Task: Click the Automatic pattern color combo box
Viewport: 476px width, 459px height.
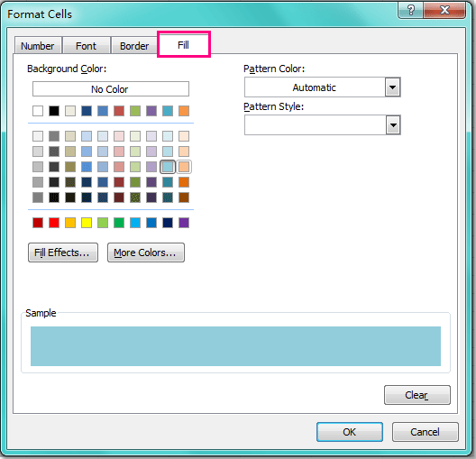Action: [323, 87]
